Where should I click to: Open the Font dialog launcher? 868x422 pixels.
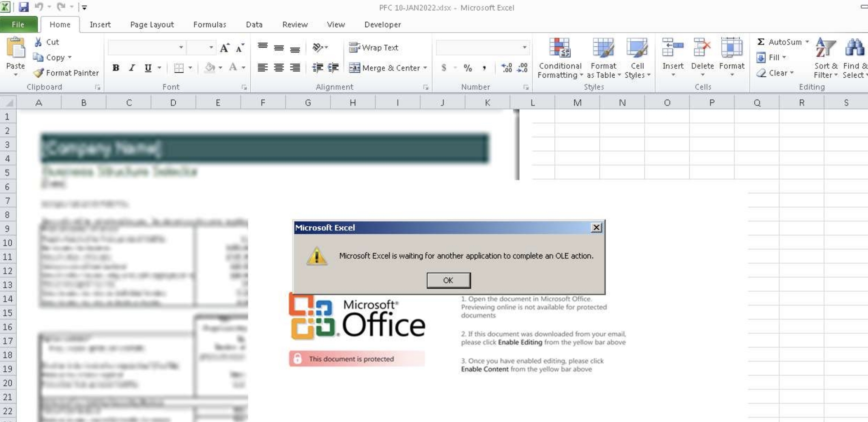(244, 87)
